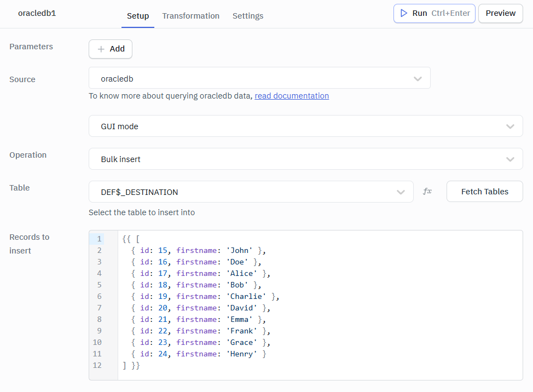Open the read documentation link
This screenshot has width=533, height=392.
coord(292,96)
